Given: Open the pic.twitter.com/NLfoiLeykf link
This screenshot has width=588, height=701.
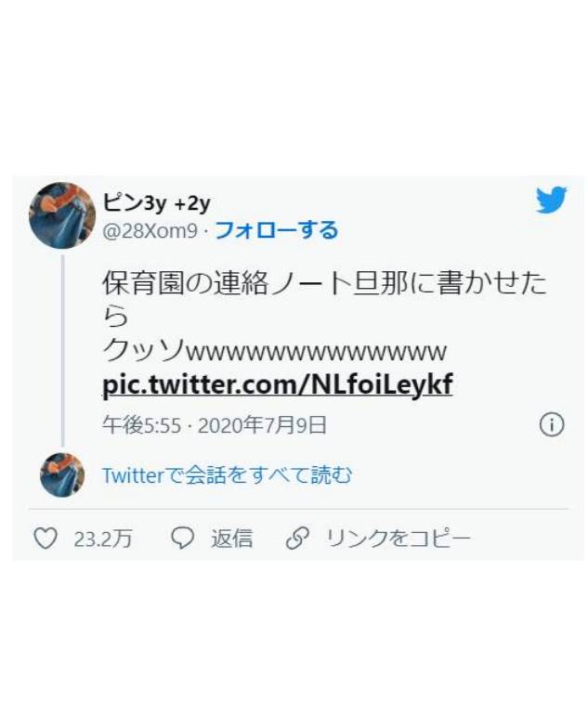Looking at the screenshot, I should click(x=278, y=385).
